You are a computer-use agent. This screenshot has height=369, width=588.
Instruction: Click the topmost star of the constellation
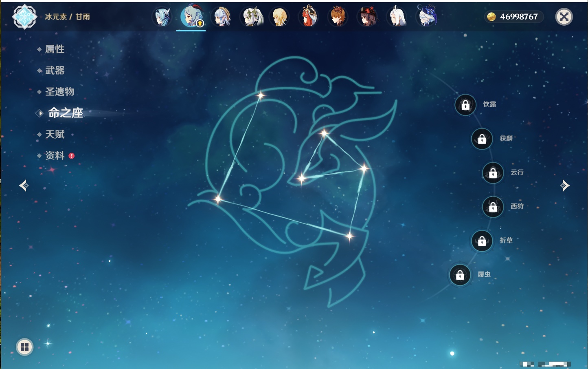(x=261, y=96)
